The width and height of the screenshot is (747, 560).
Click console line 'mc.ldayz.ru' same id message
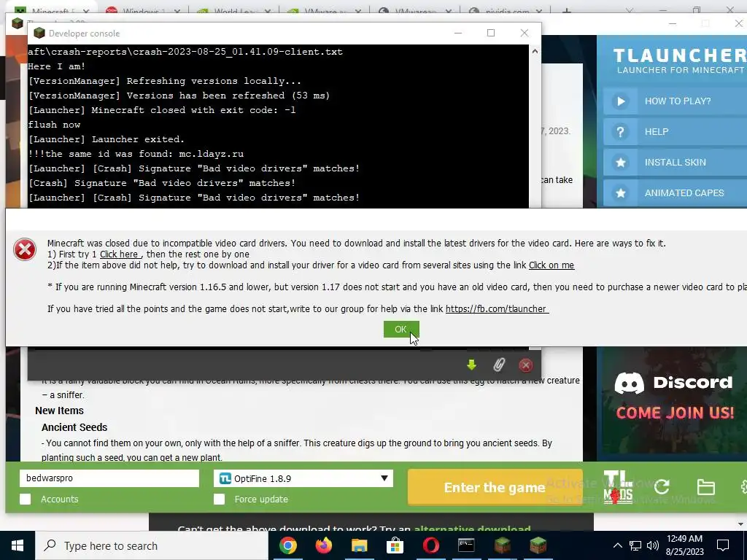point(136,154)
